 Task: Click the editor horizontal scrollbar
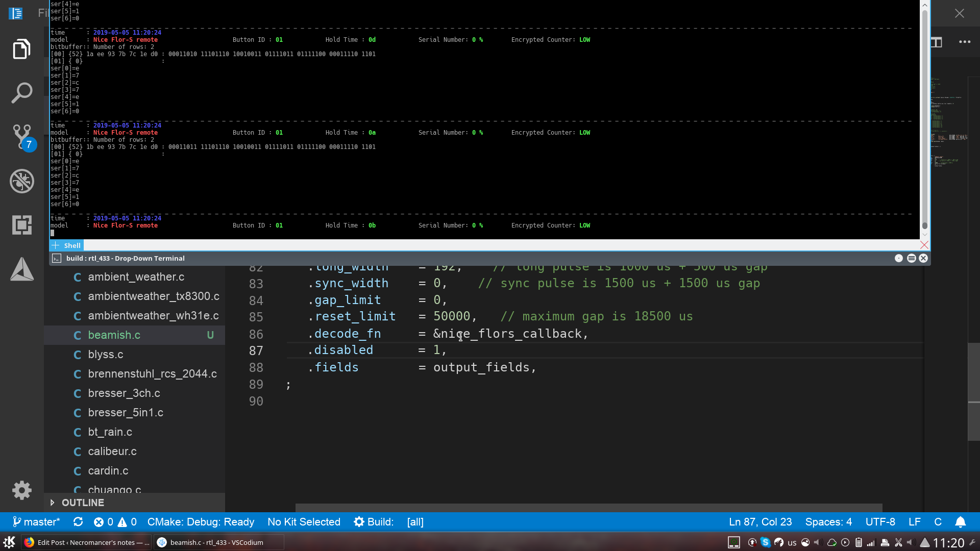tap(589, 508)
